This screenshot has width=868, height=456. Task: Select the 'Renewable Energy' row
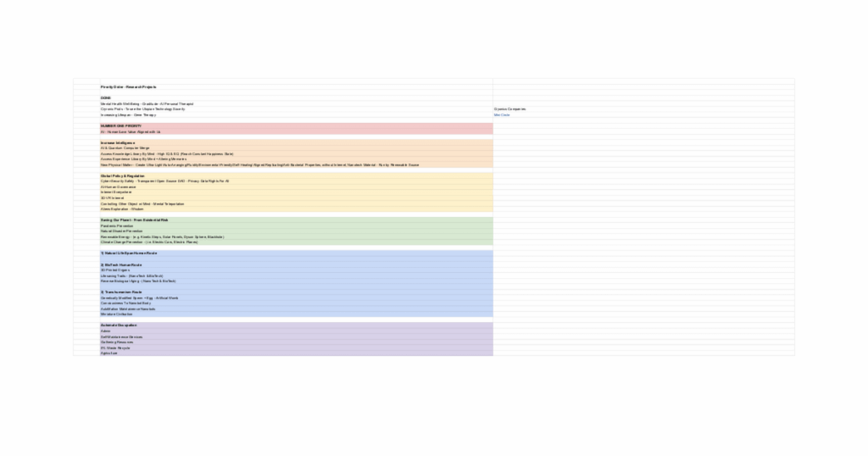coord(296,236)
